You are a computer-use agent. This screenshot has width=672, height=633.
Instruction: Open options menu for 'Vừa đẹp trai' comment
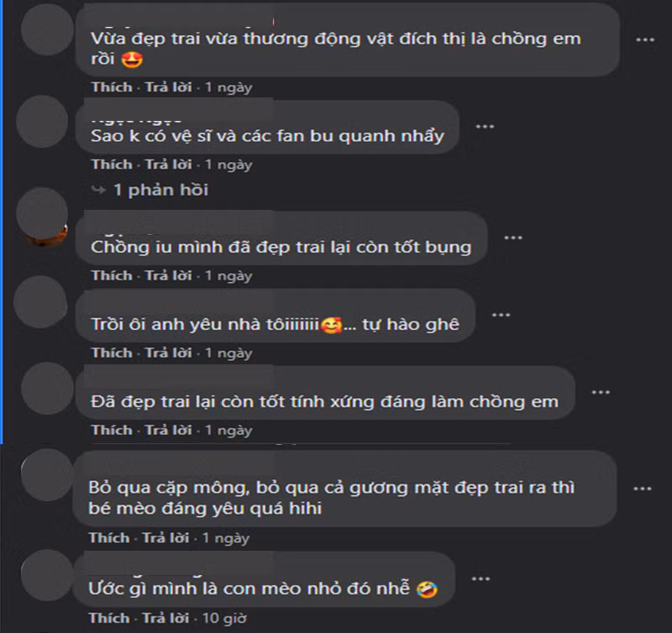pyautogui.click(x=644, y=39)
